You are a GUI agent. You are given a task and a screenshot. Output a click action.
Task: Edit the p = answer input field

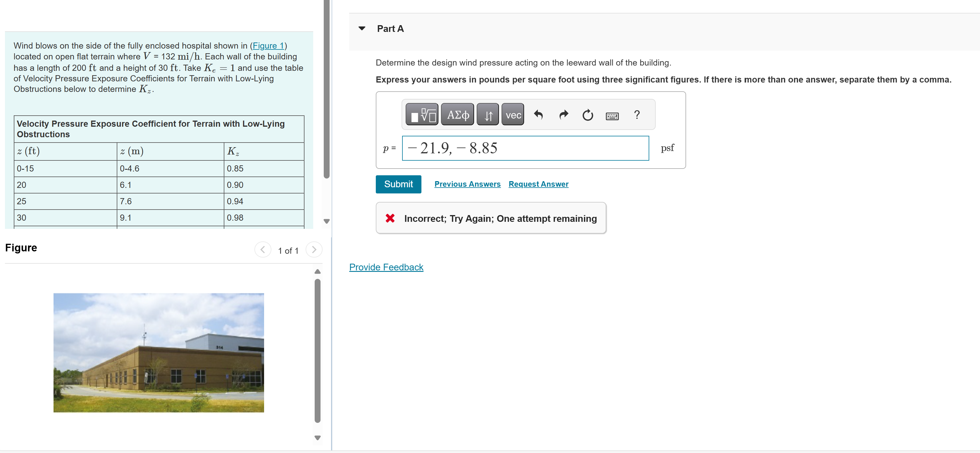525,148
